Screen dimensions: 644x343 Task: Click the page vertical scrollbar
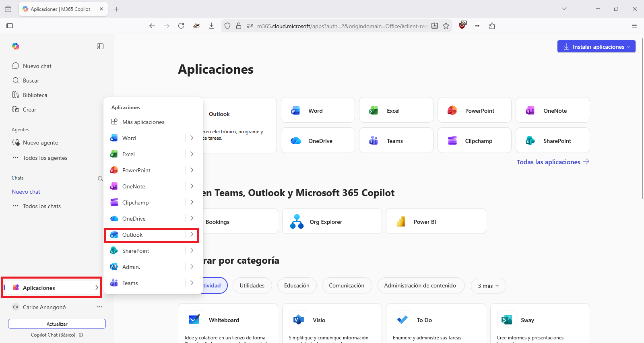[642, 119]
